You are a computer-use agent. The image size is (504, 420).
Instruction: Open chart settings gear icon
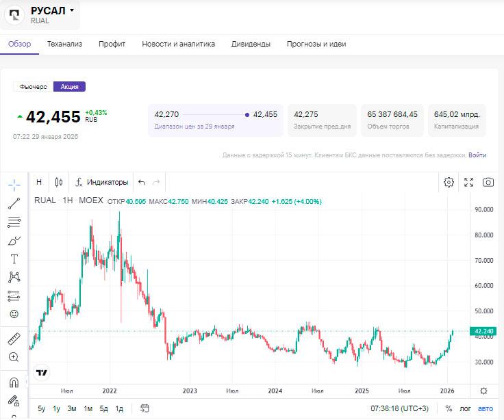(x=449, y=182)
